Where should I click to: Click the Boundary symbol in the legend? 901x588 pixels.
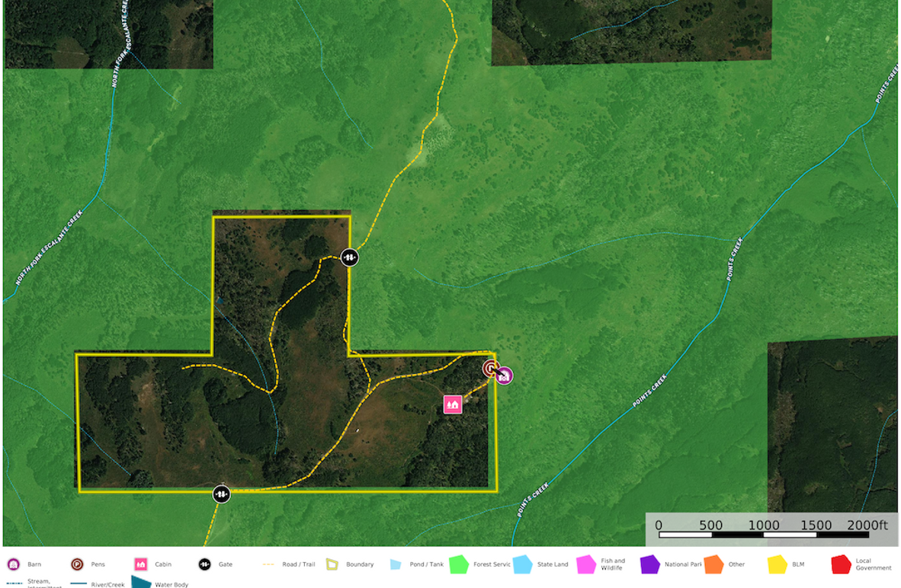coord(332,564)
